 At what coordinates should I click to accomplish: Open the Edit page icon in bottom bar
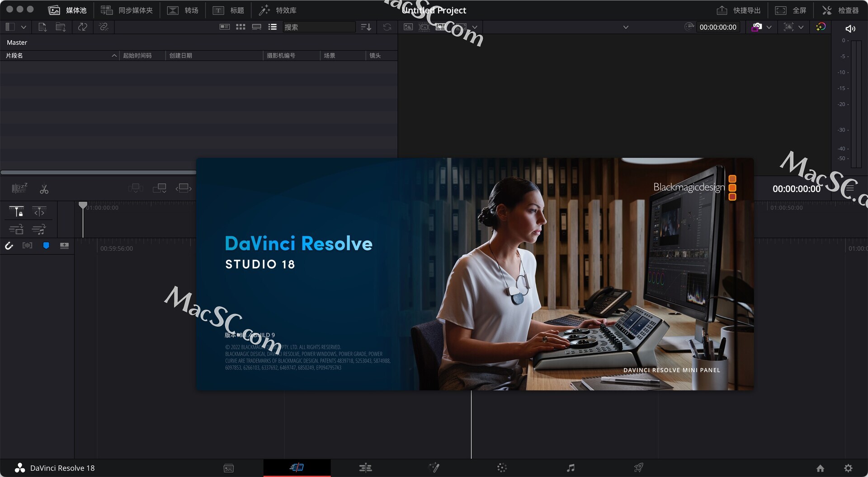tap(365, 468)
